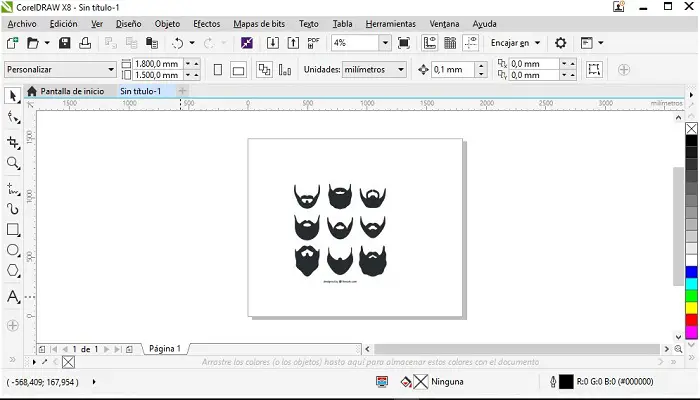Pick the yellow swatch in palette
Screen dimensions: 700x400
[x=692, y=308]
